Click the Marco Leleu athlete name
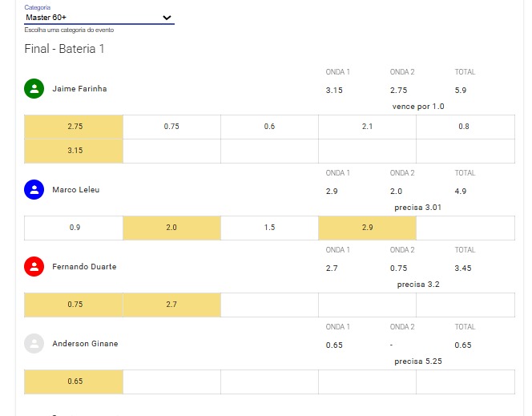 pos(75,190)
